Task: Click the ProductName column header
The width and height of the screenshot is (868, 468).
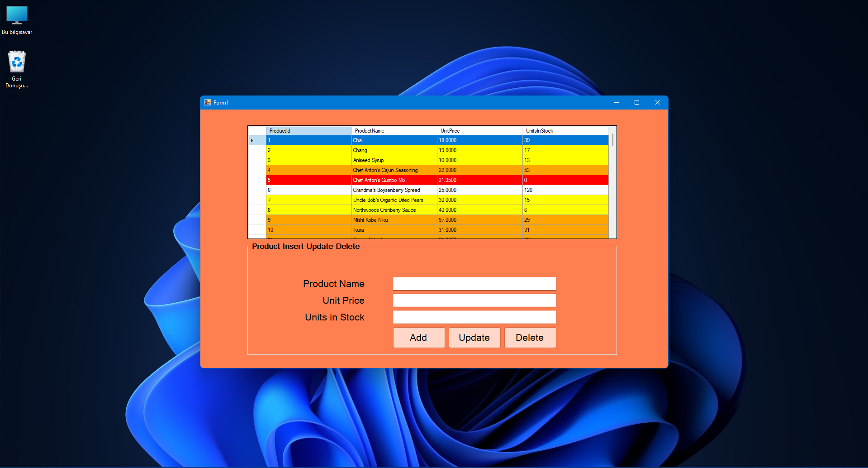Action: coord(394,131)
